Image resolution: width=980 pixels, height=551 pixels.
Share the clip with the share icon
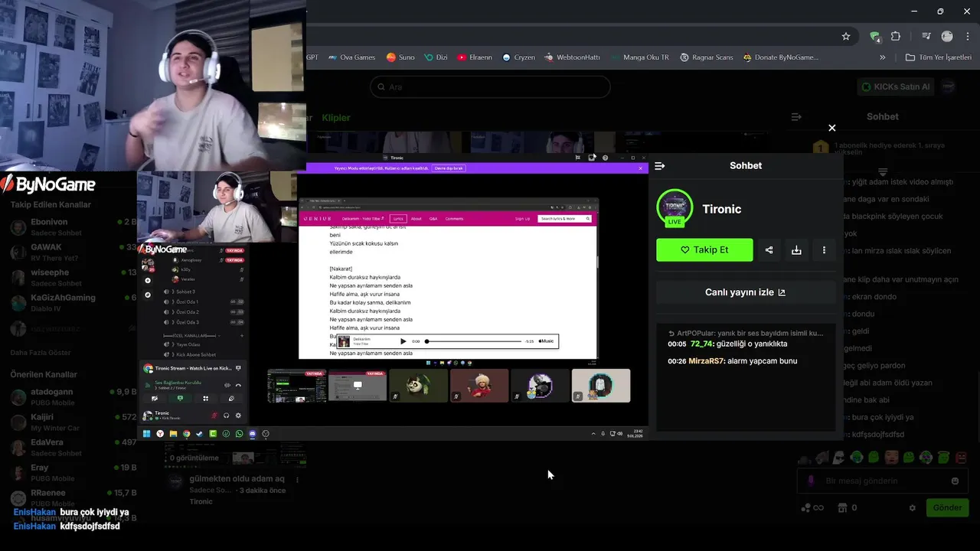(769, 249)
